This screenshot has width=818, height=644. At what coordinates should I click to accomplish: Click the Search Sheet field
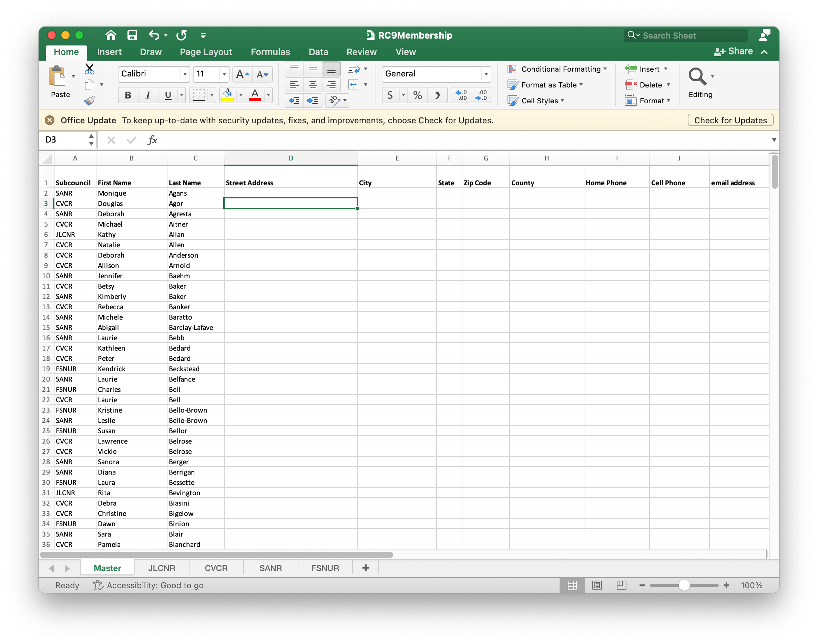[687, 35]
